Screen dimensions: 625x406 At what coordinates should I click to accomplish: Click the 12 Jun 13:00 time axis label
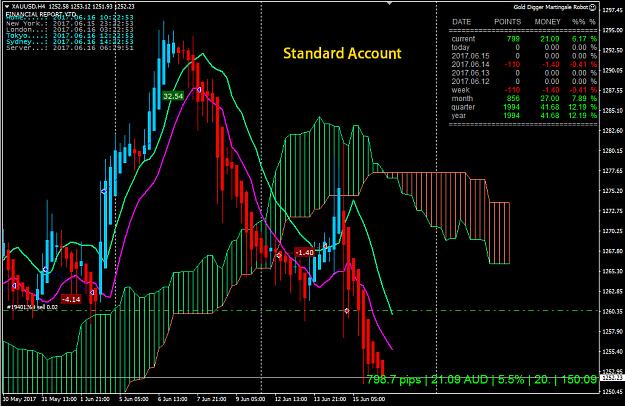291,399
